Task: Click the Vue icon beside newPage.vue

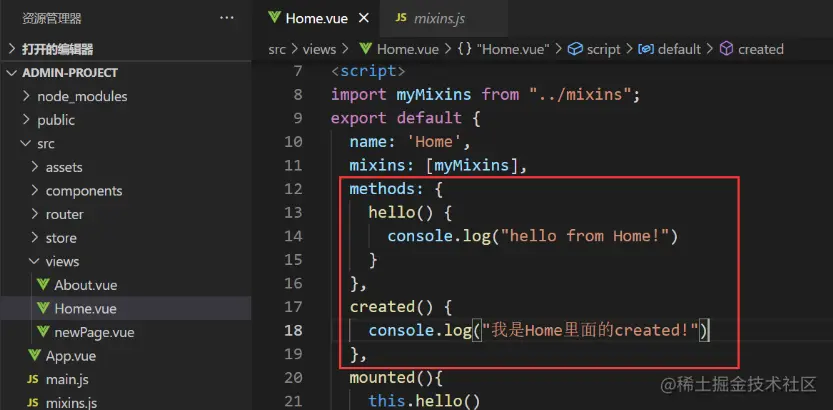Action: tap(43, 332)
